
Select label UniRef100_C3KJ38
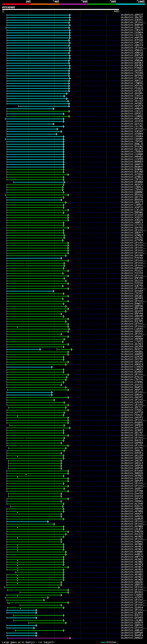(132, 210)
